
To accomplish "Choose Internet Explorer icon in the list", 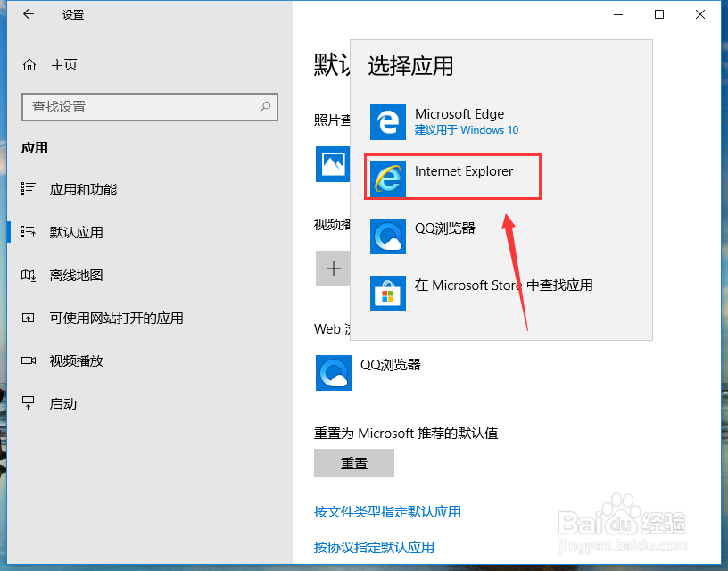I will click(x=388, y=179).
